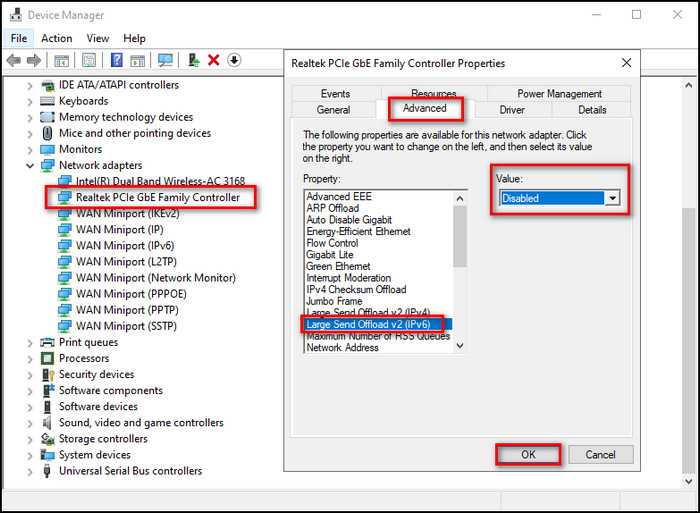Select Realtek PCIe GbE Family Controller

pyautogui.click(x=158, y=197)
